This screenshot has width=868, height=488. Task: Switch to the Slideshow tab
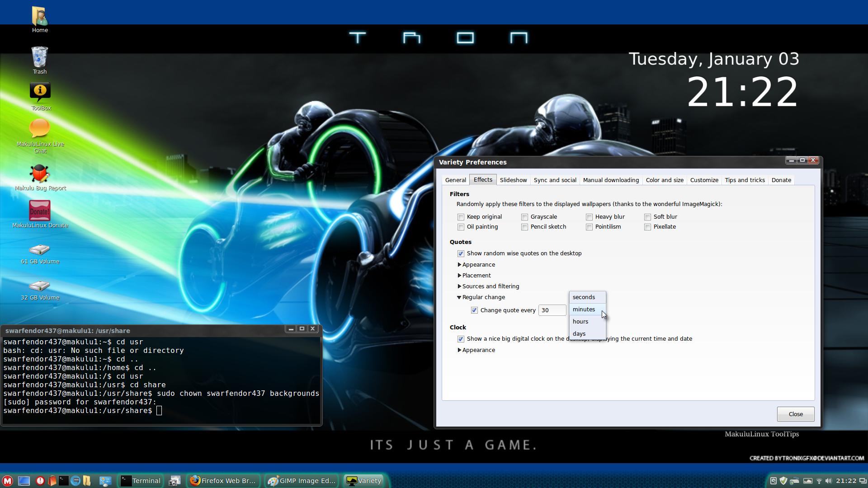coord(513,180)
